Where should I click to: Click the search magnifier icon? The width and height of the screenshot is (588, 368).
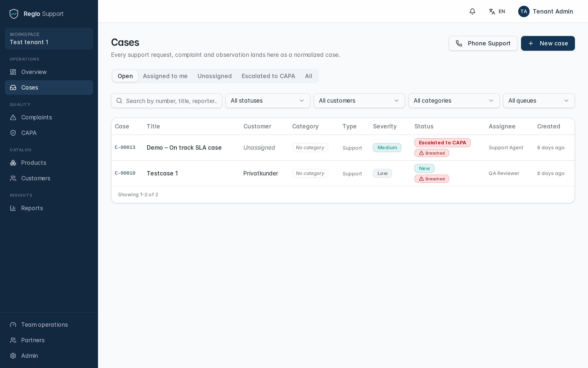tap(119, 101)
